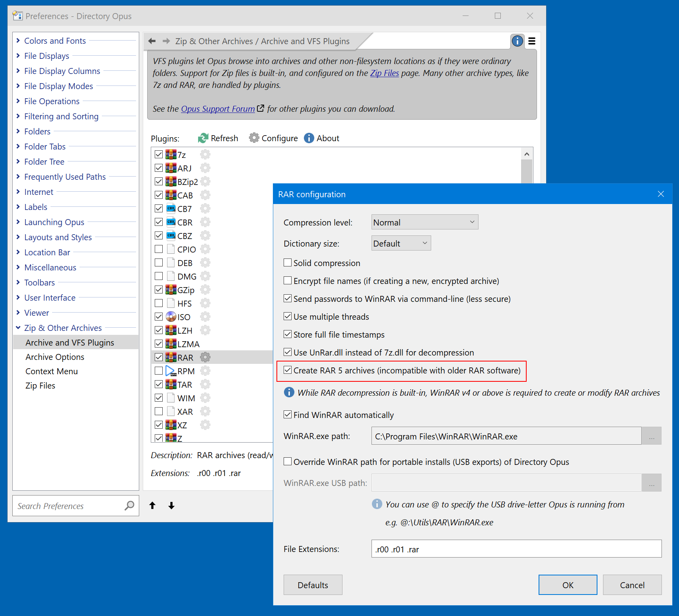Click the search magnifier icon

[x=129, y=505]
